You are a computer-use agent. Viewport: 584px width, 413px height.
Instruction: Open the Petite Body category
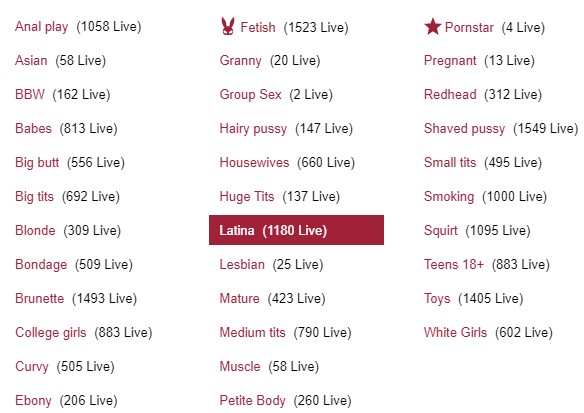pos(253,400)
